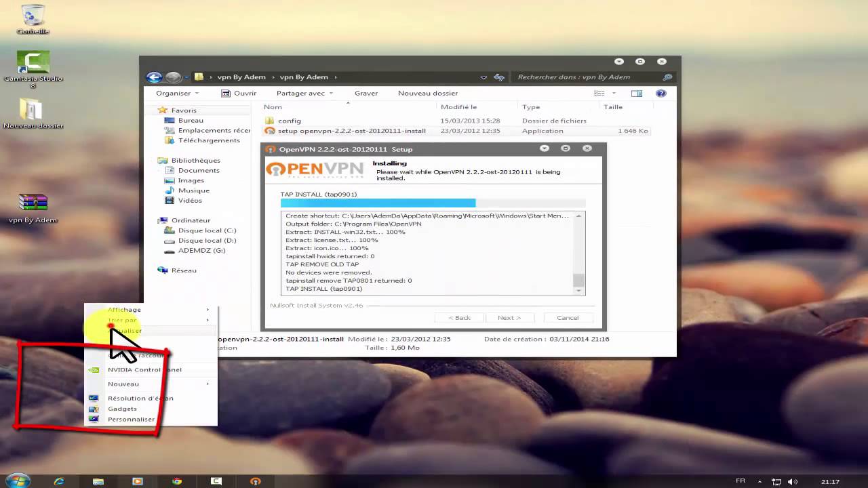The image size is (868, 488).
Task: Open Images library in sidebar
Action: pyautogui.click(x=191, y=180)
